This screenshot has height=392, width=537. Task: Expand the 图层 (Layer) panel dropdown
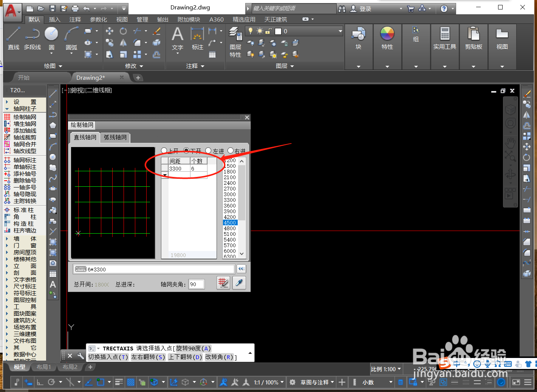(x=285, y=66)
